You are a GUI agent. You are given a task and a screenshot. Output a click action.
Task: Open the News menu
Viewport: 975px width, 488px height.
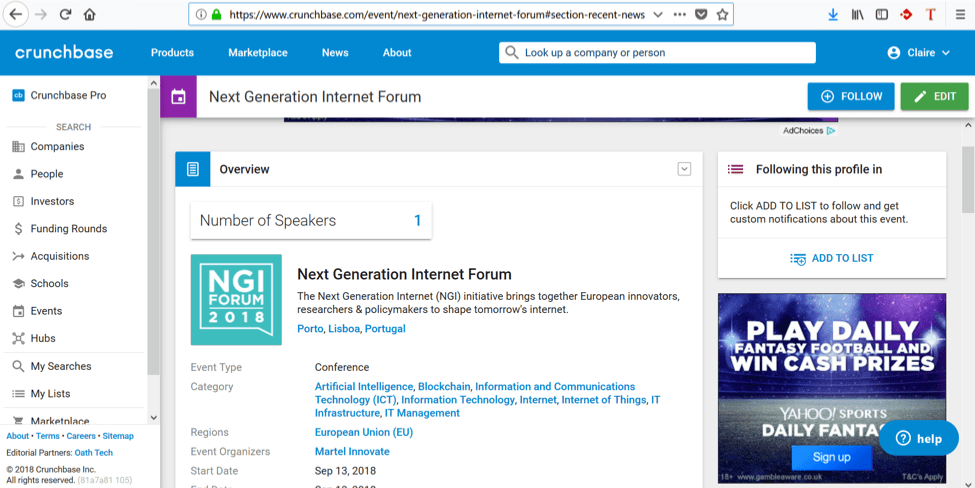(x=335, y=53)
